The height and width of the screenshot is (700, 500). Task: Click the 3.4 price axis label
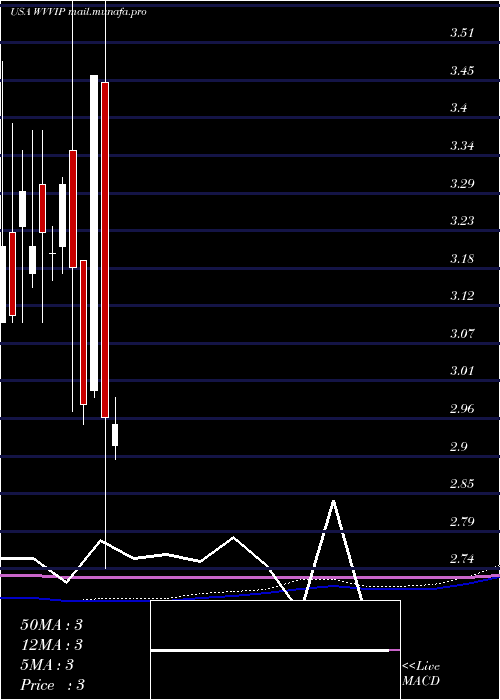[x=459, y=108]
